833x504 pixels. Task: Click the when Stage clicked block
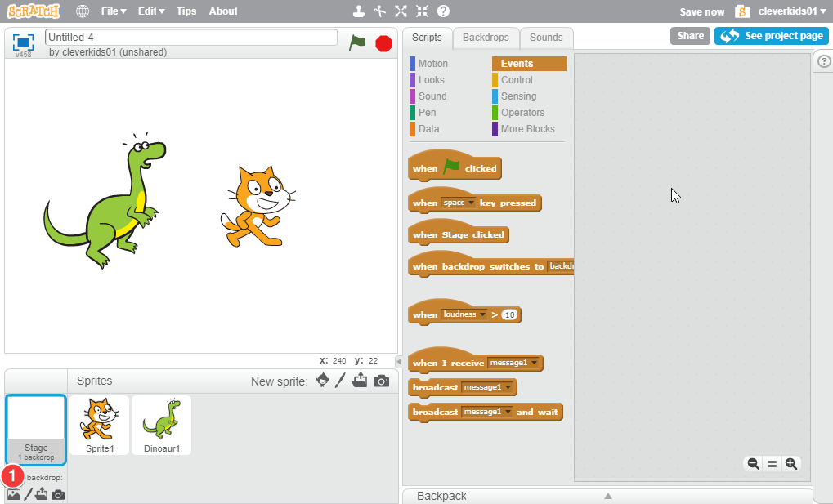tap(458, 233)
